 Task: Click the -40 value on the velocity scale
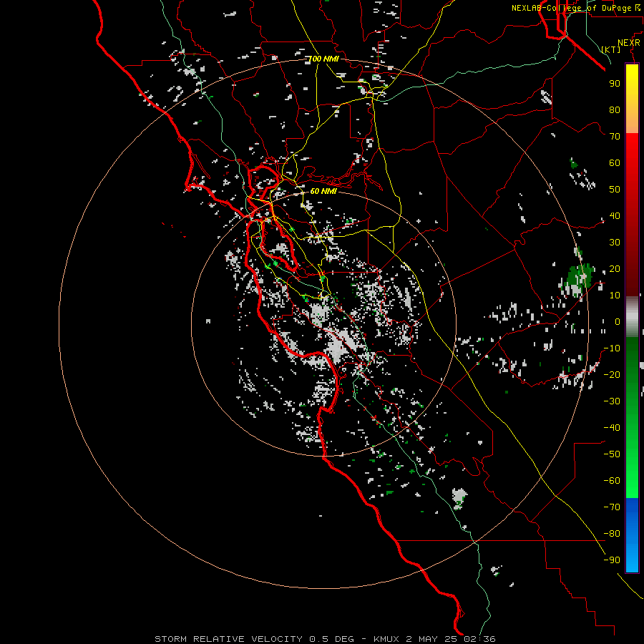(612, 428)
